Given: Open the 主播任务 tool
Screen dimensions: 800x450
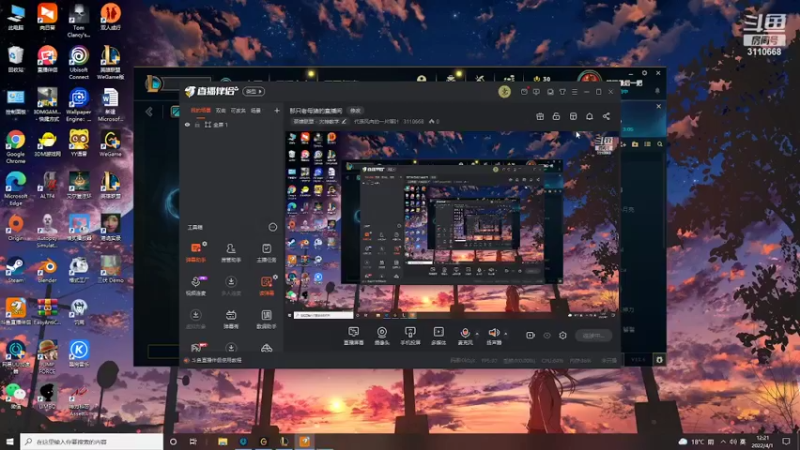Looking at the screenshot, I should tap(266, 252).
